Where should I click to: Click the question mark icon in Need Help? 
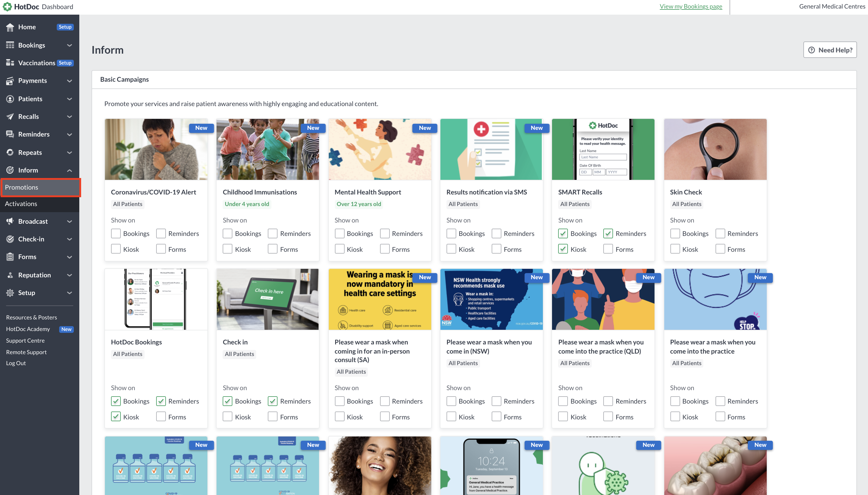tap(812, 50)
